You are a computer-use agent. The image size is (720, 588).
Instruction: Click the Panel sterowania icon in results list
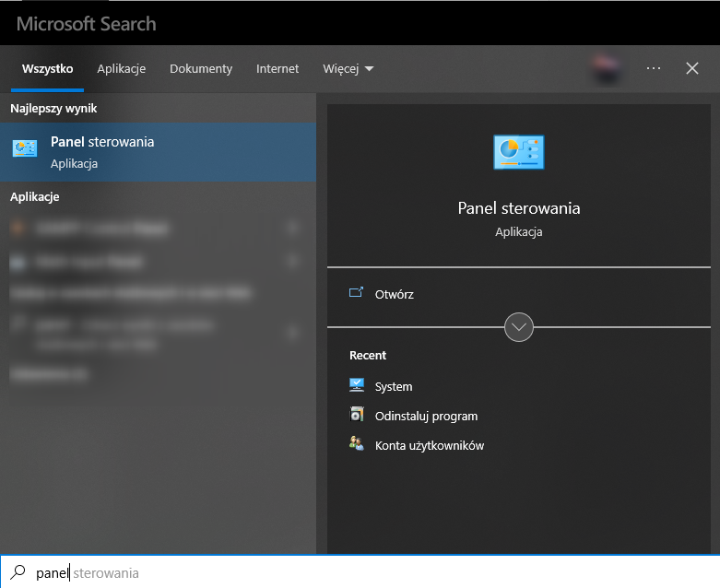point(25,148)
